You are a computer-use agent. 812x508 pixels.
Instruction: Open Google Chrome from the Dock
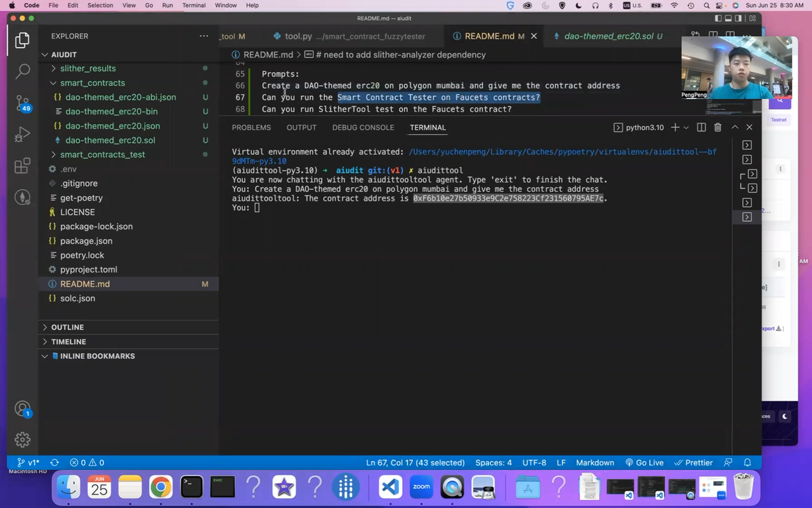pos(160,487)
